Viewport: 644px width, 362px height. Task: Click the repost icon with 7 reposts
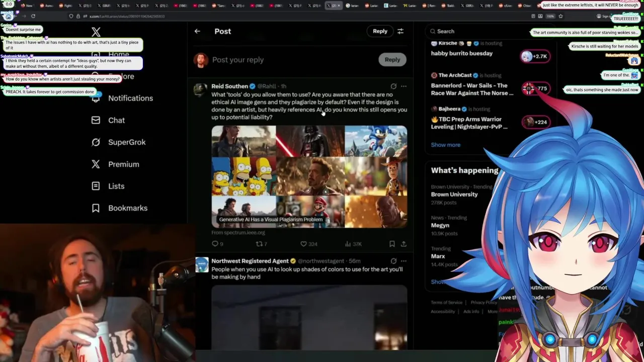click(259, 244)
